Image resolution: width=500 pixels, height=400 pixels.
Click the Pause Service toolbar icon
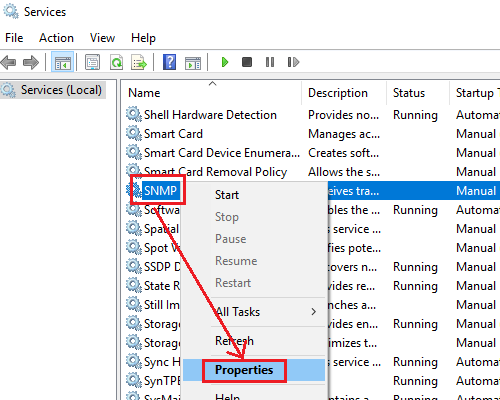point(270,62)
